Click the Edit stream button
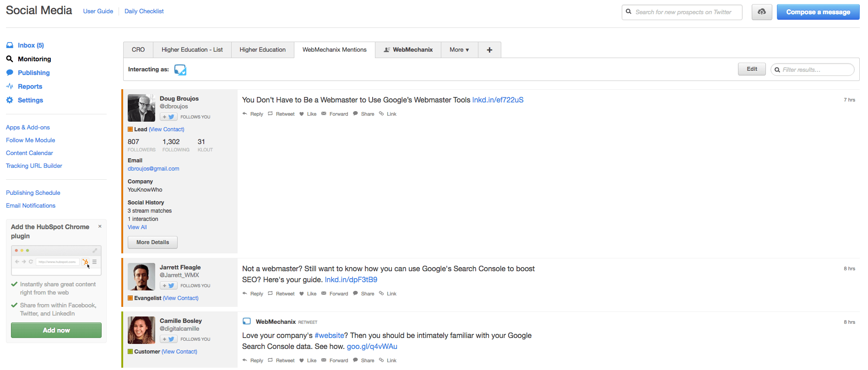Image resolution: width=868 pixels, height=370 pixels. (x=752, y=69)
